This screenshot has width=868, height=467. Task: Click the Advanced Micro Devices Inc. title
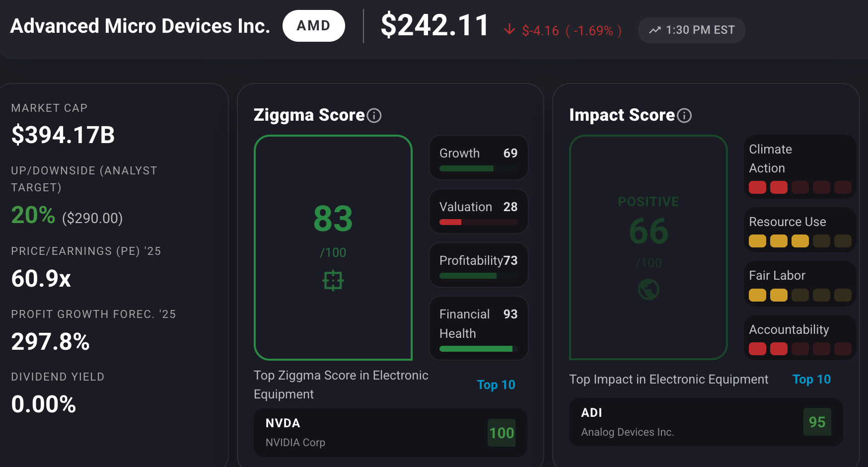[x=140, y=26]
